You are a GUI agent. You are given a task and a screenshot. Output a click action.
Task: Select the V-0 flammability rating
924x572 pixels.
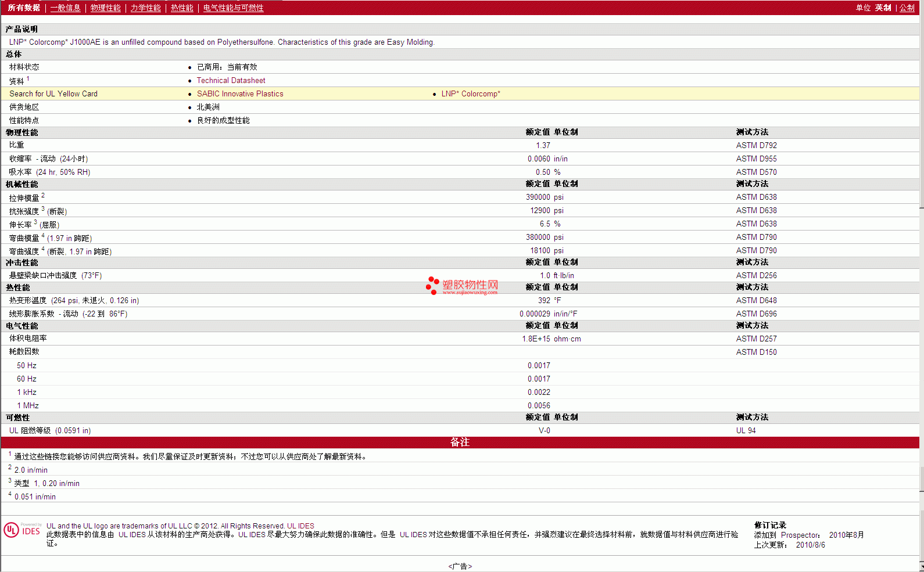[x=545, y=431]
